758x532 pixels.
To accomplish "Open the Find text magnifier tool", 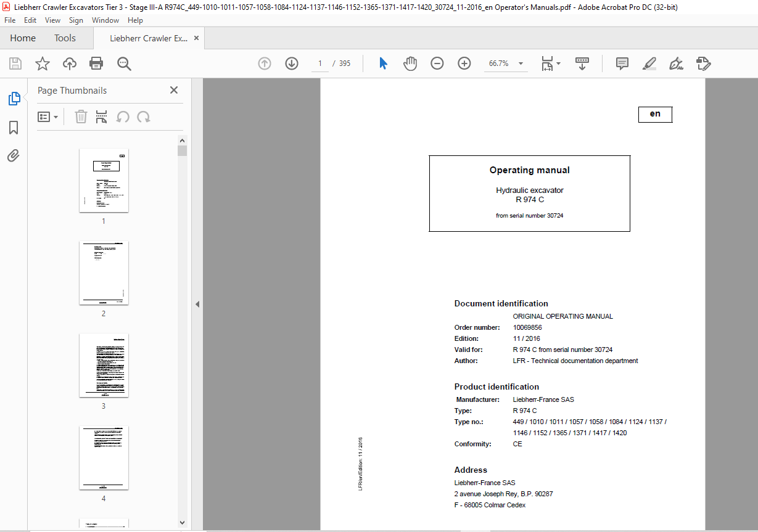I will [125, 63].
